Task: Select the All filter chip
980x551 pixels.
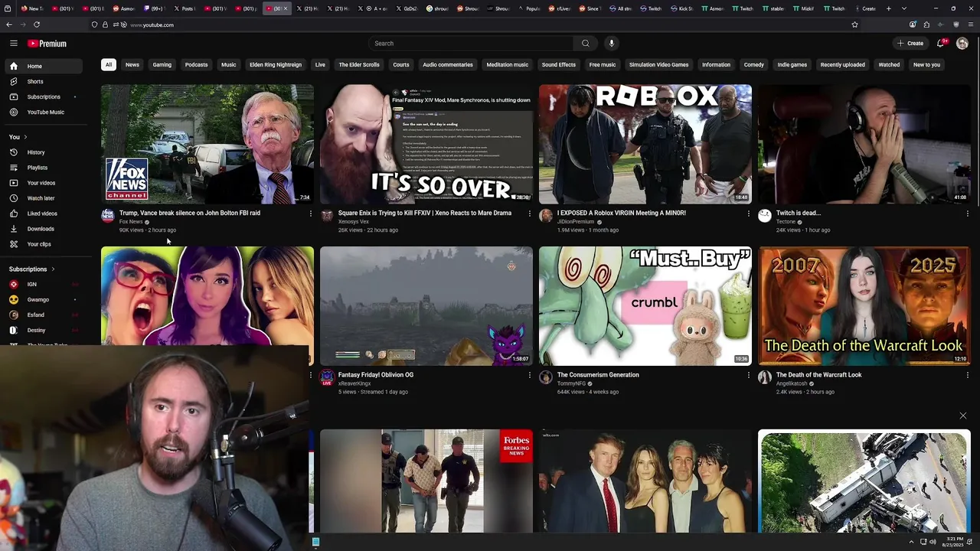Action: pos(108,65)
